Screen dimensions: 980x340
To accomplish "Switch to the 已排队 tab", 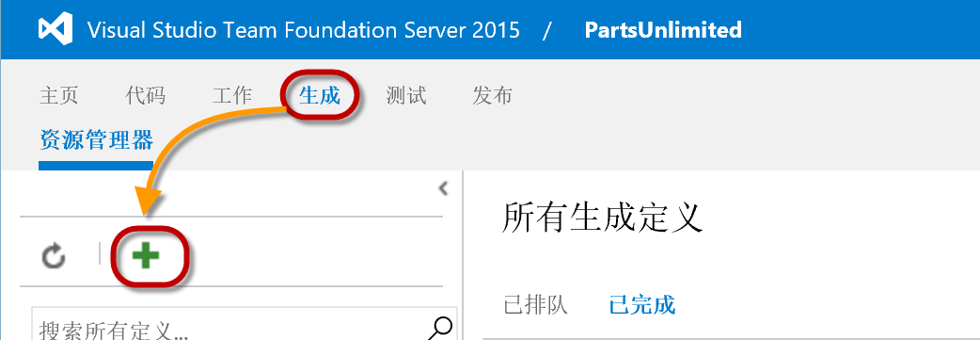I will (x=536, y=305).
